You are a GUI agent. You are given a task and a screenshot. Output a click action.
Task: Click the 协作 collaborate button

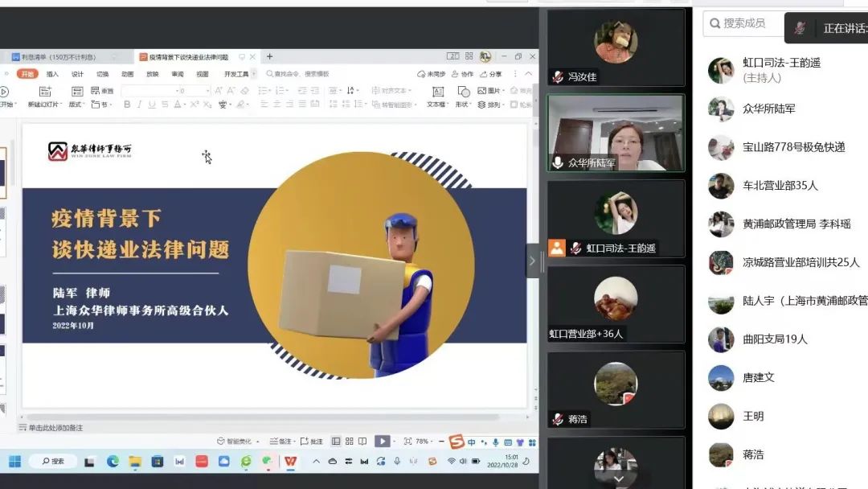463,74
